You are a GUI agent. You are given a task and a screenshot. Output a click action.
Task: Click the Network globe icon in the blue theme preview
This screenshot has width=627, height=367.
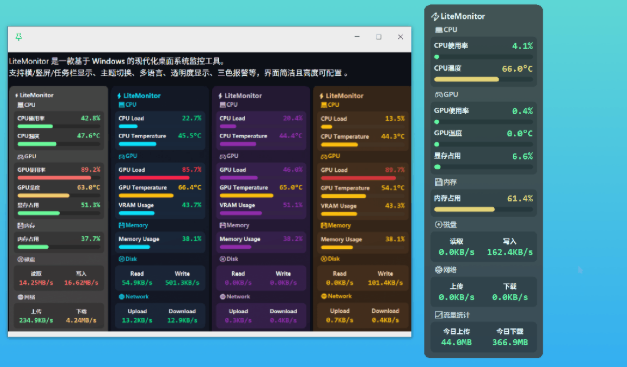[122, 297]
